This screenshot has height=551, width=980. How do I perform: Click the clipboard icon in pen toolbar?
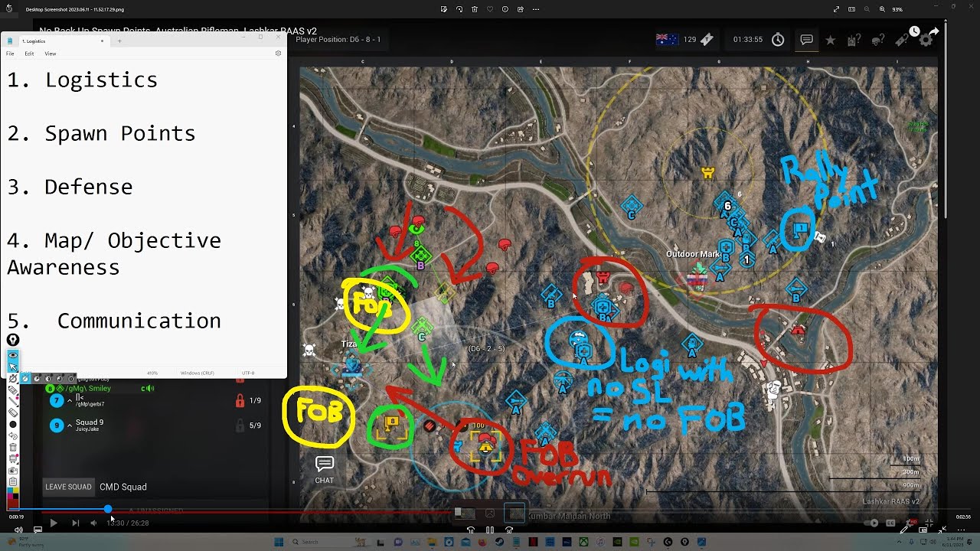[x=13, y=481]
